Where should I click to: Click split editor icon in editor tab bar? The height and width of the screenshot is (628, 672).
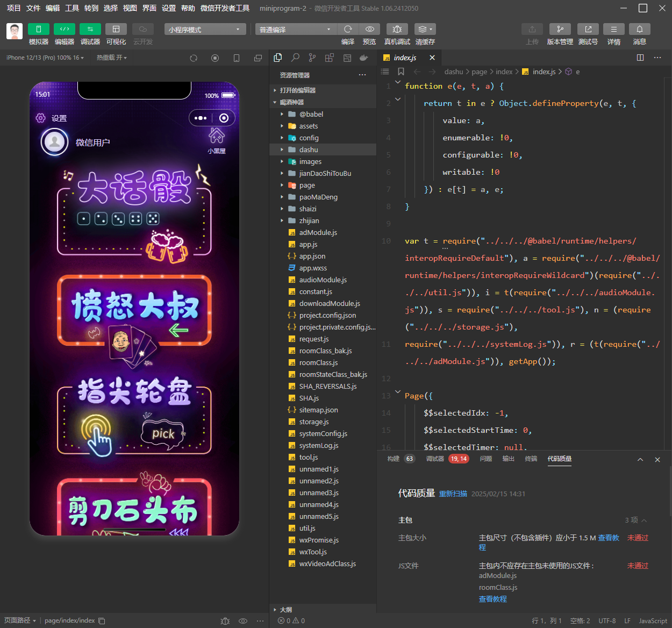(x=640, y=58)
